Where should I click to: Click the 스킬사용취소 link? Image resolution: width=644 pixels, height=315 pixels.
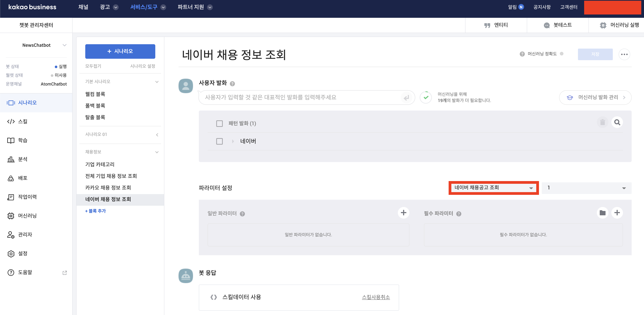tap(376, 297)
